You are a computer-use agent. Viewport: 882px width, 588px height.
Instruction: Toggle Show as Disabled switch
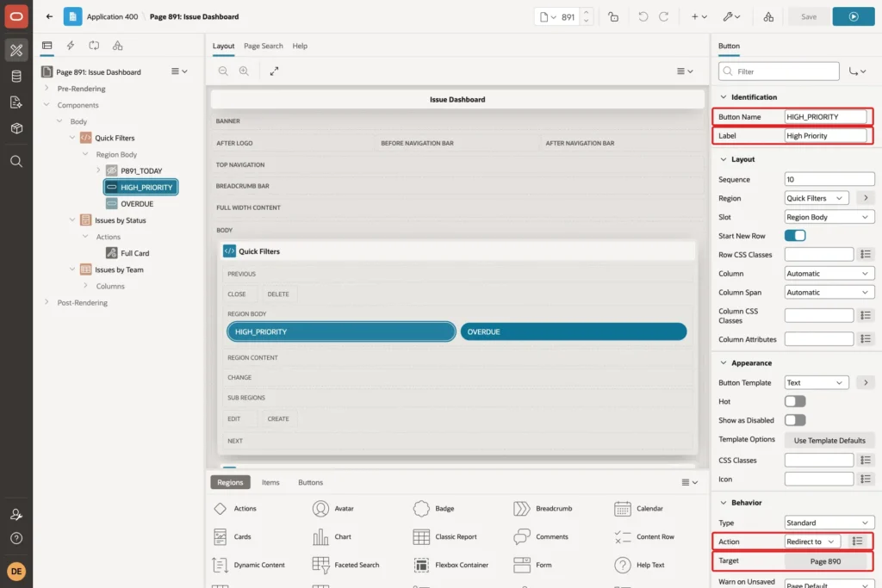[x=795, y=420]
